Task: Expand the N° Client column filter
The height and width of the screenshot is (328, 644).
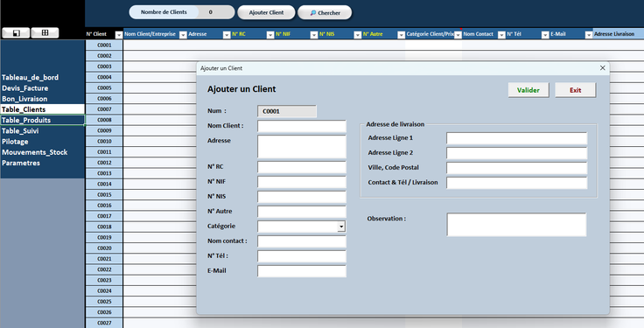Action: click(119, 35)
